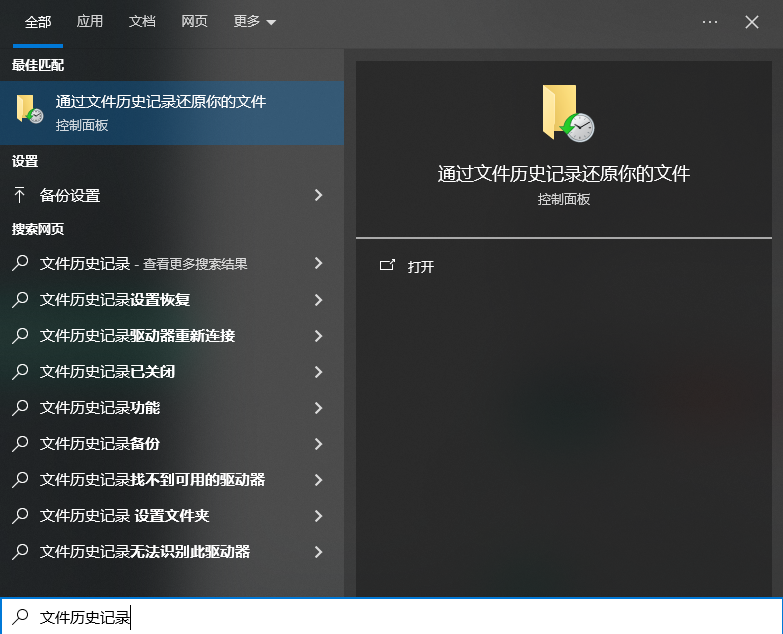The image size is (783, 634).
Task: Expand chevron for 文件历史记录设置恢复
Action: (x=318, y=300)
